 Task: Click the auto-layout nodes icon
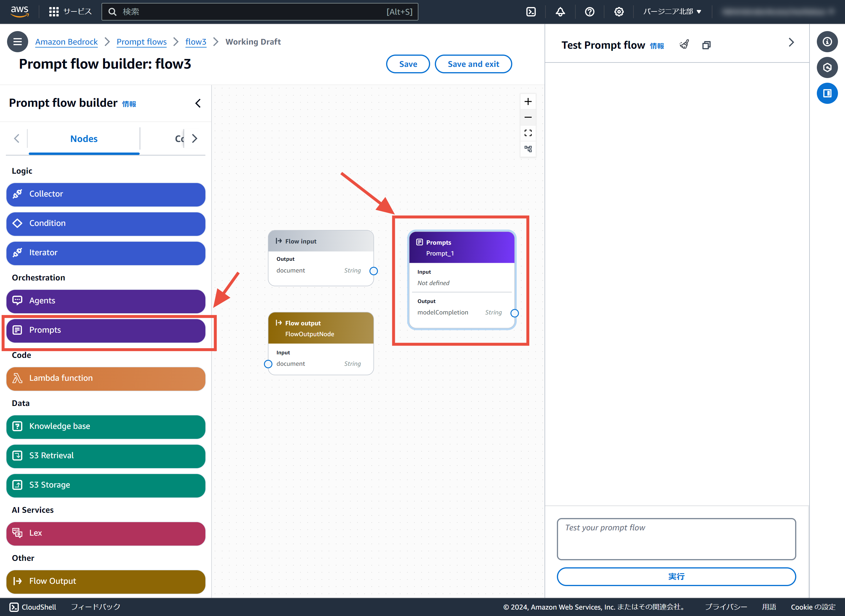tap(528, 149)
